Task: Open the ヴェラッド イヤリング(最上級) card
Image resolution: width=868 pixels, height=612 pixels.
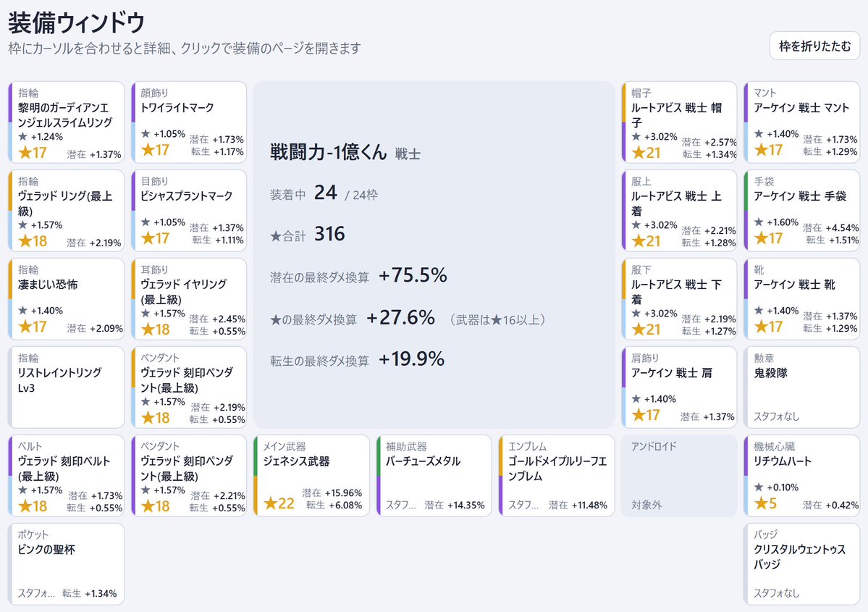Action: (x=189, y=299)
